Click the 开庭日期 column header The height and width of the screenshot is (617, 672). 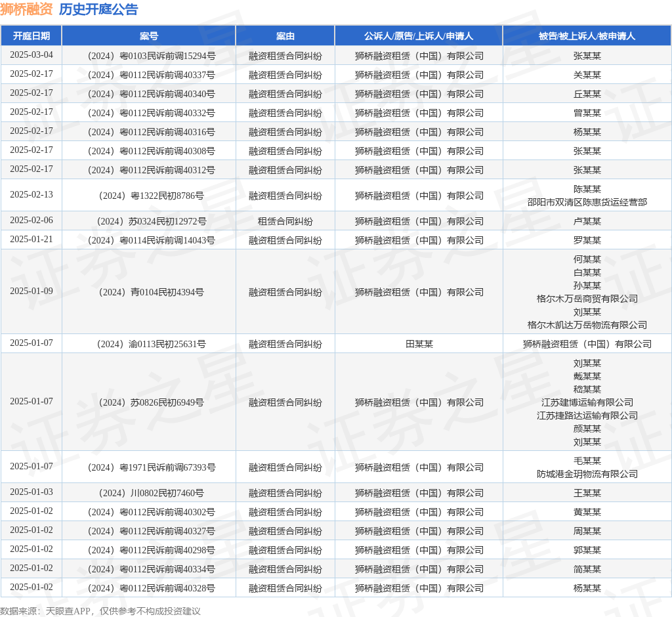pos(31,36)
